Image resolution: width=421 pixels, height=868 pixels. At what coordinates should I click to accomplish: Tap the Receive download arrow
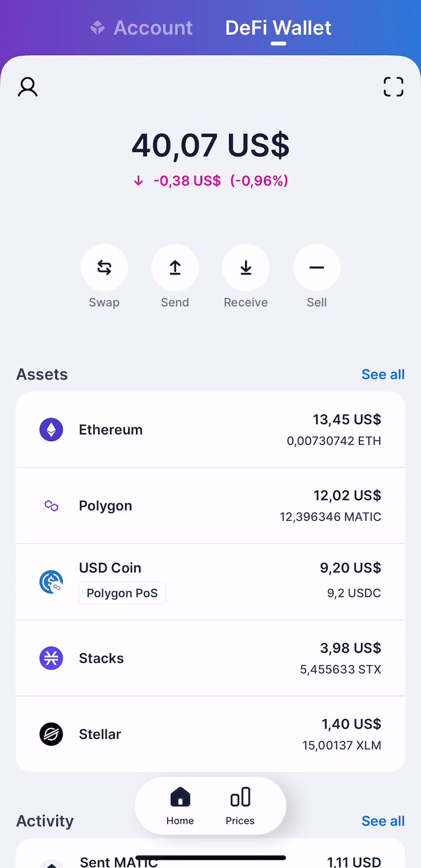[x=246, y=268]
